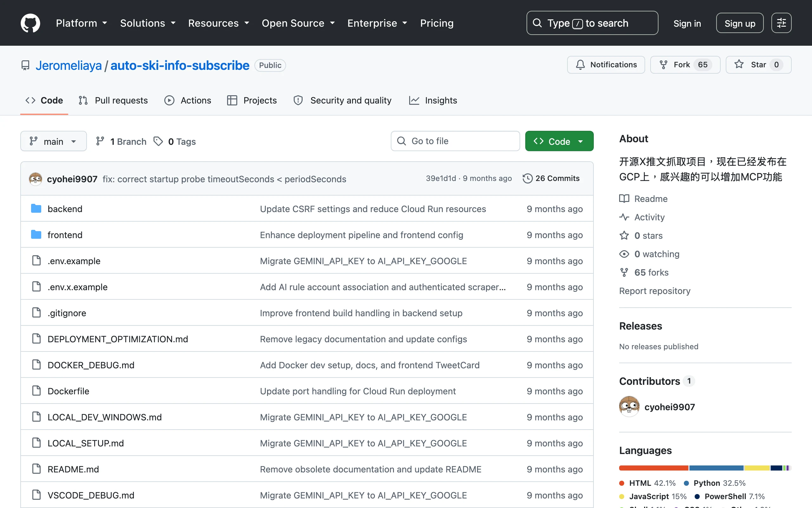
Task: View the 26 Commits history
Action: click(551, 178)
